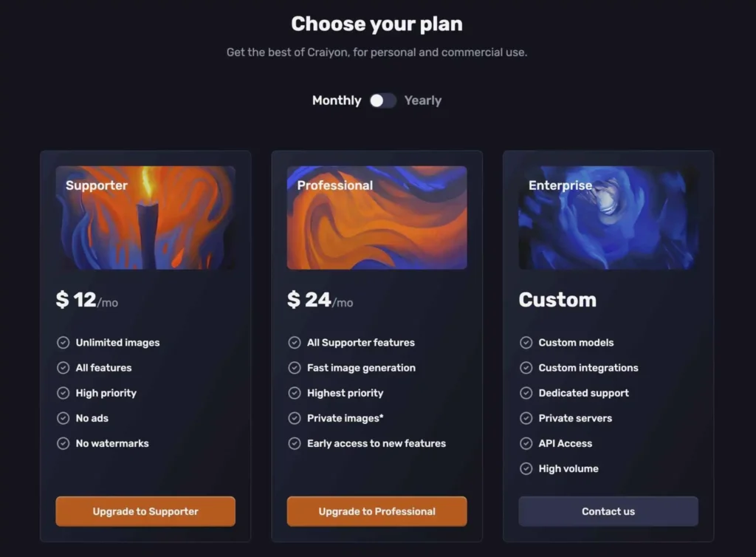Click checkmark icon beside API Access
The image size is (756, 557).
526,443
